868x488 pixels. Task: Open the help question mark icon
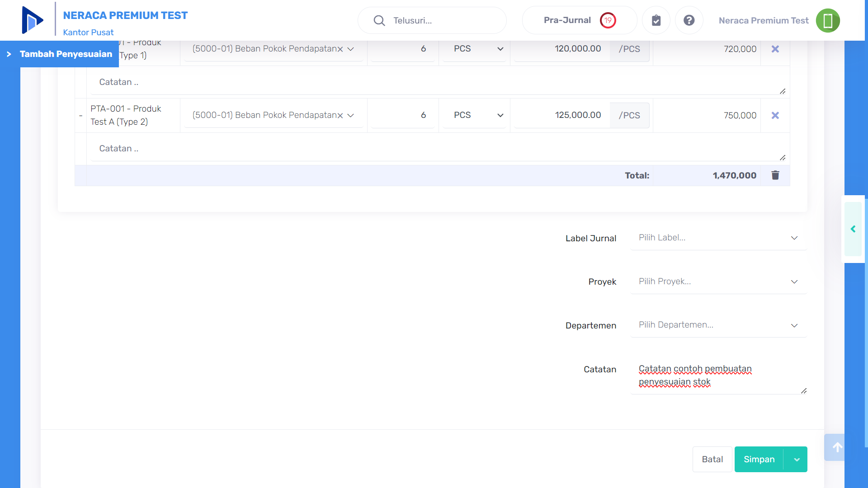point(689,20)
